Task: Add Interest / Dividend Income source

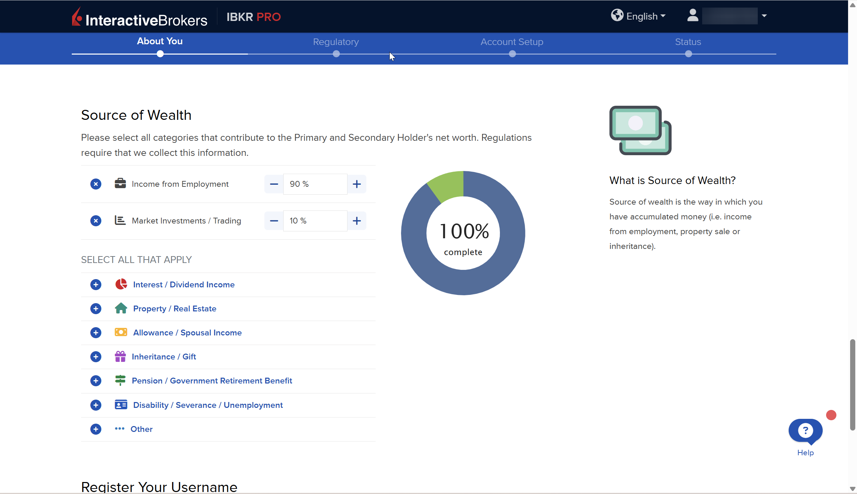Action: click(96, 285)
